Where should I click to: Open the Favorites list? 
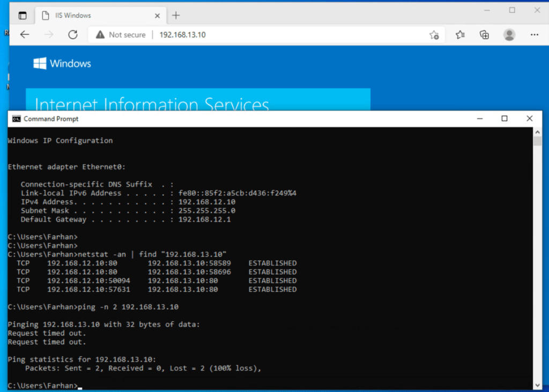click(x=460, y=35)
